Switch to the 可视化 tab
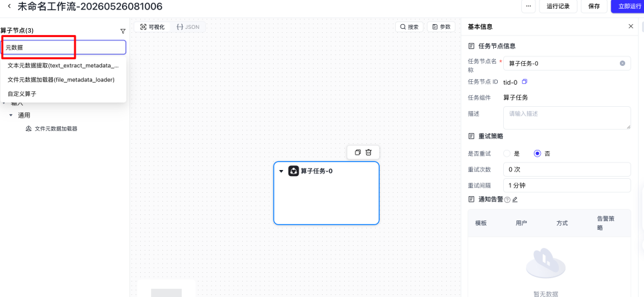The image size is (644, 297). pos(152,27)
